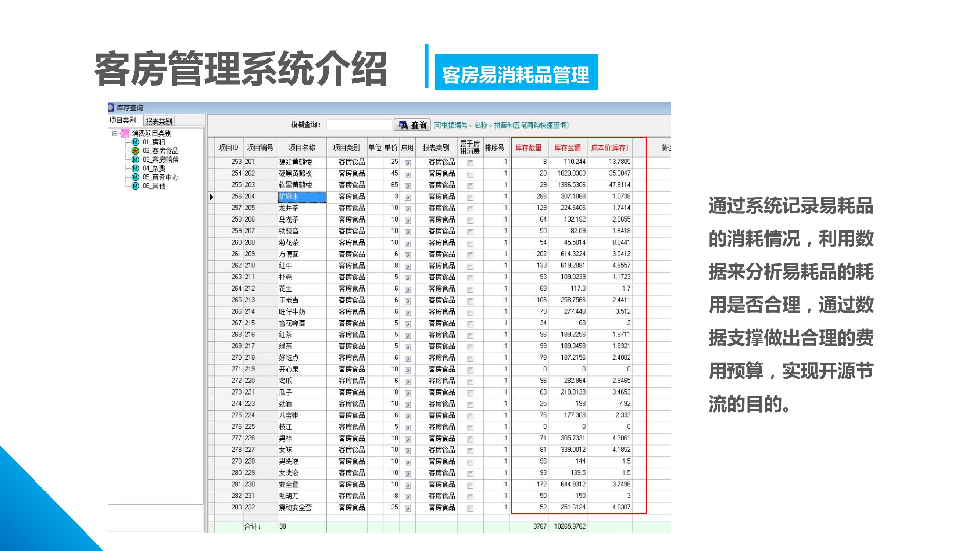Click the 05_商务中心 M icon
The width and height of the screenshot is (980, 551).
135,177
